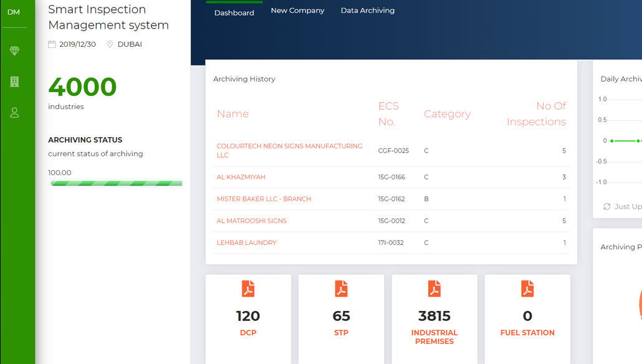This screenshot has height=364, width=642.
Task: Click the DM logo in sidebar
Action: 14,12
